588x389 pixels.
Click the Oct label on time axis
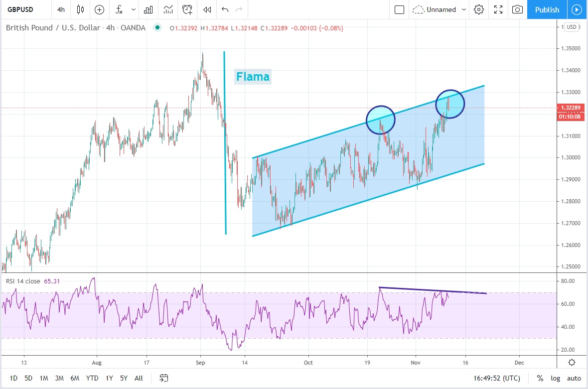pyautogui.click(x=308, y=363)
